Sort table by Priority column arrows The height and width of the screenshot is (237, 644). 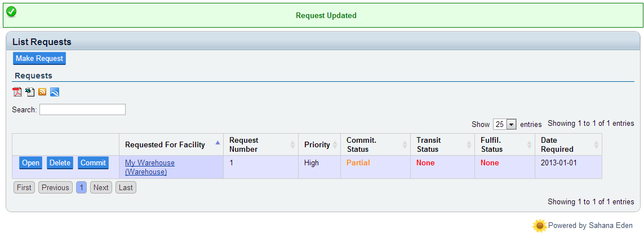tap(335, 145)
